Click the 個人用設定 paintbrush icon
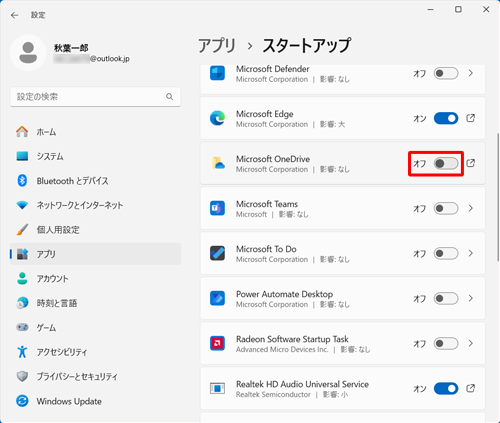Screen dimensions: 500x423 [22, 229]
